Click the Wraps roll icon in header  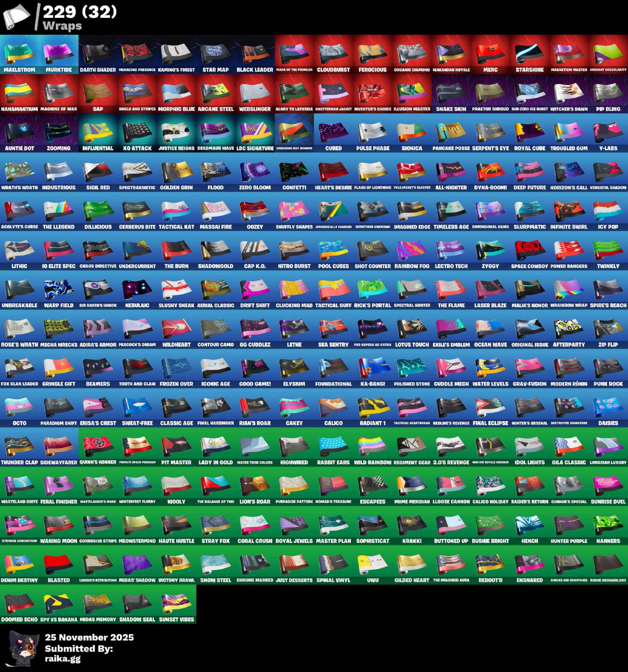click(x=16, y=17)
